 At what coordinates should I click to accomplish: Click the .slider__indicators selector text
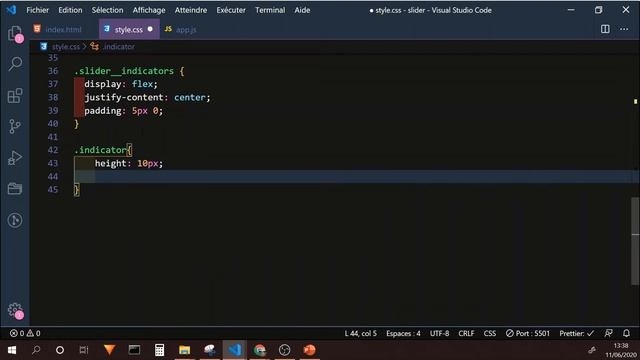[124, 71]
